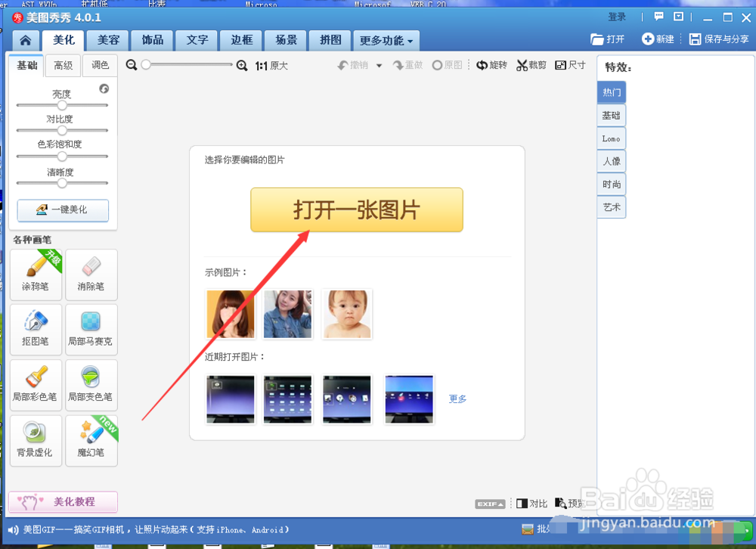Select the 局部变色笔 color-change pen

pos(91,385)
